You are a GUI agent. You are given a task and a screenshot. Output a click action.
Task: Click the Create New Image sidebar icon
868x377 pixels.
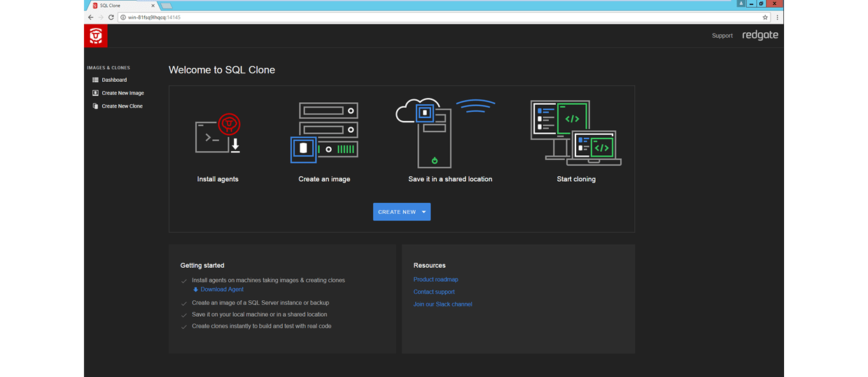[95, 93]
